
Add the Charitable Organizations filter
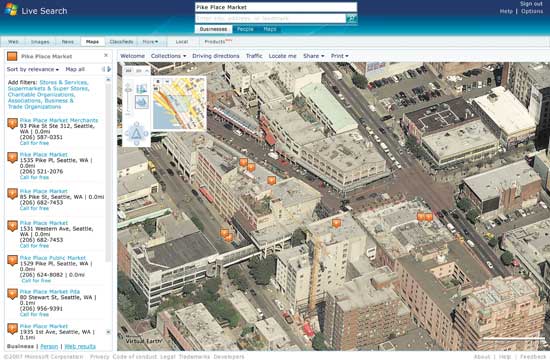click(x=41, y=95)
